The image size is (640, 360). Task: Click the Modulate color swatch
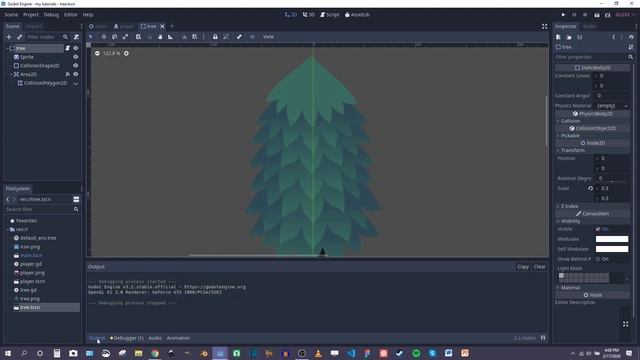click(612, 239)
